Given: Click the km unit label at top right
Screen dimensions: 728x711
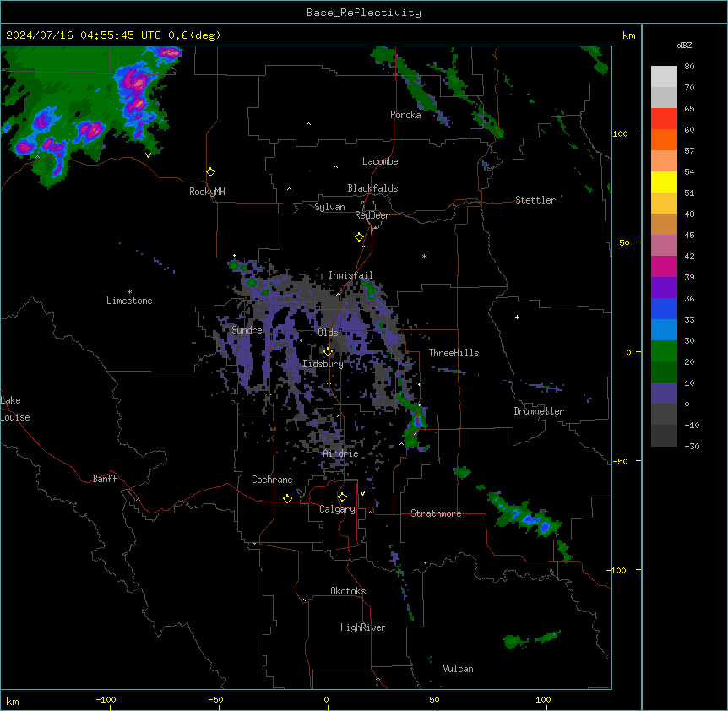Looking at the screenshot, I should click(628, 35).
